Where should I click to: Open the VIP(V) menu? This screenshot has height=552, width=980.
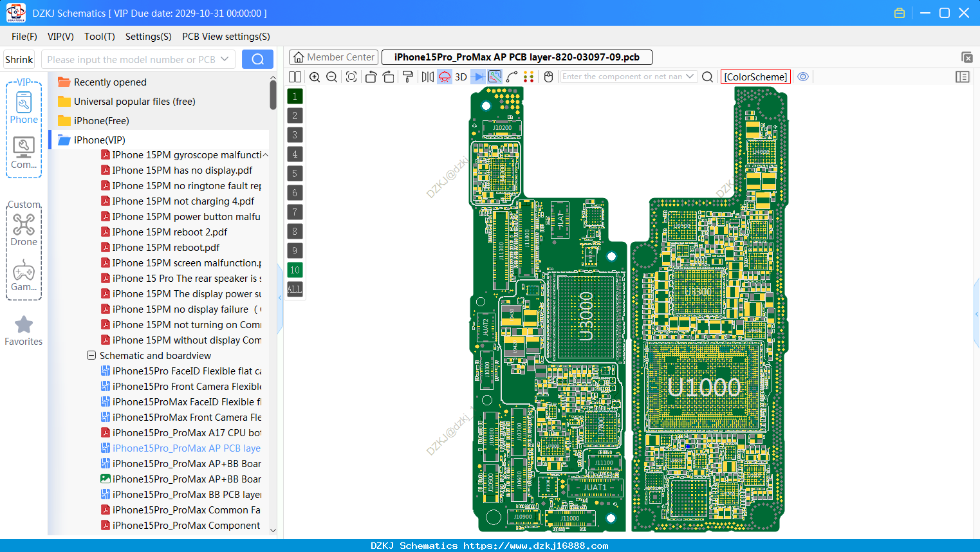[x=60, y=37]
